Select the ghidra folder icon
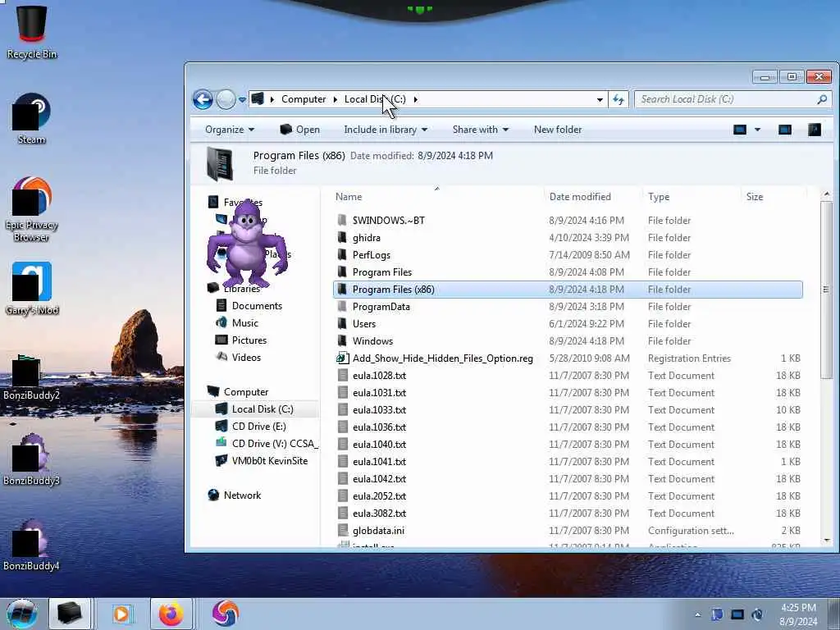The width and height of the screenshot is (840, 630). tap(342, 237)
